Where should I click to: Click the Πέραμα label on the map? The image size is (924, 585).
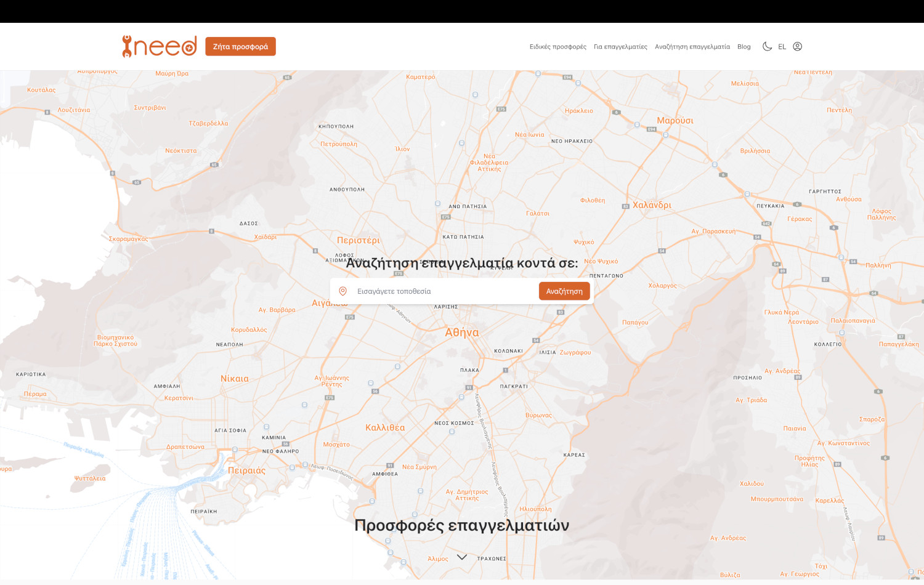[x=35, y=394]
